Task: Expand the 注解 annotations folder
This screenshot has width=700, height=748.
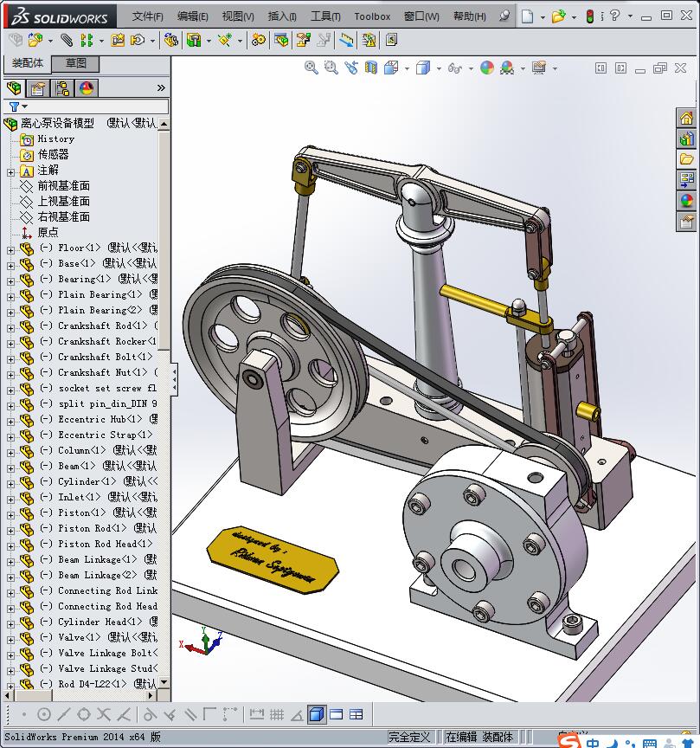Action: [10, 171]
